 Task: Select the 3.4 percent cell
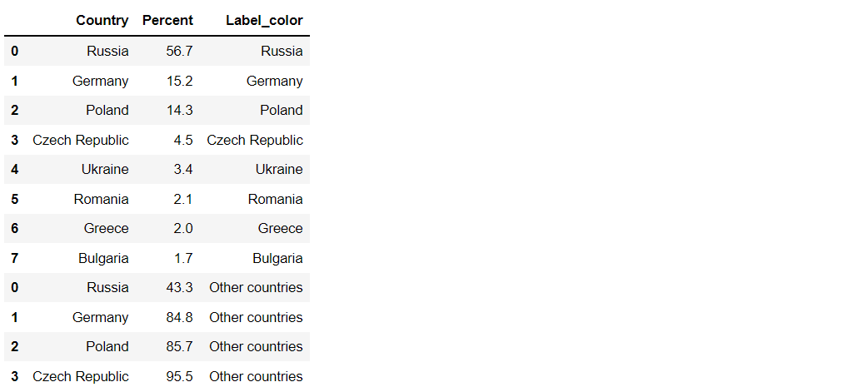182,170
